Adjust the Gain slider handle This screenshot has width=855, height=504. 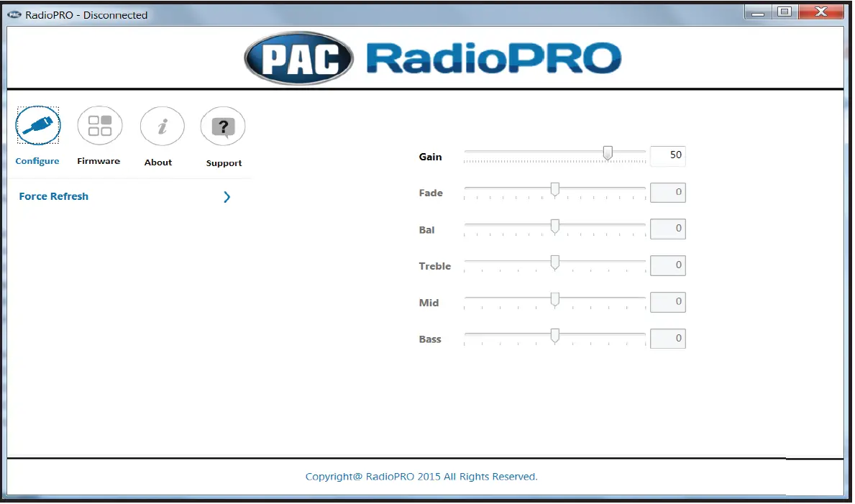(x=608, y=152)
